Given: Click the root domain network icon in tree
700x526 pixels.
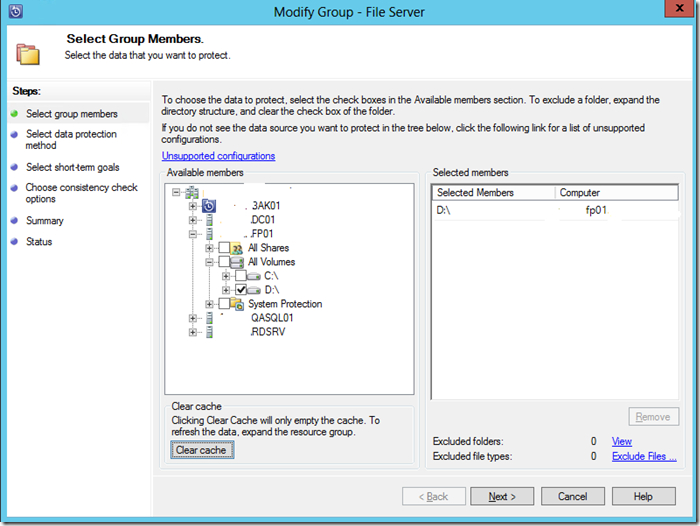Looking at the screenshot, I should (x=192, y=193).
